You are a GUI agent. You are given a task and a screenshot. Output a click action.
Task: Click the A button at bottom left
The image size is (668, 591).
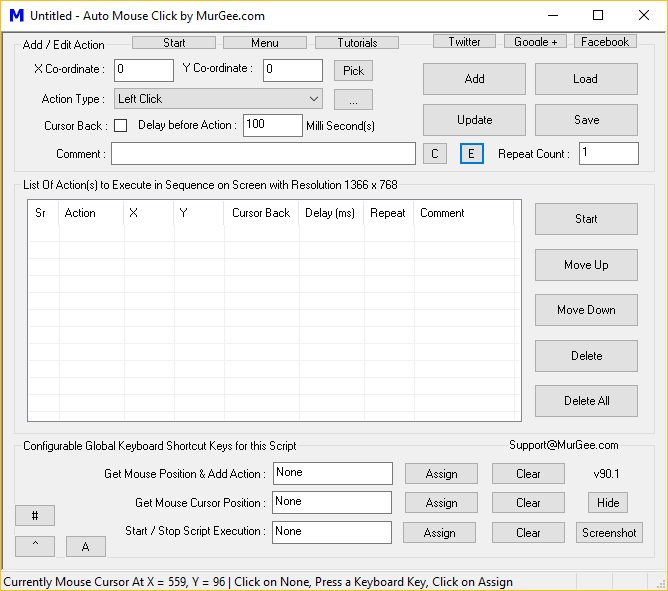[86, 546]
